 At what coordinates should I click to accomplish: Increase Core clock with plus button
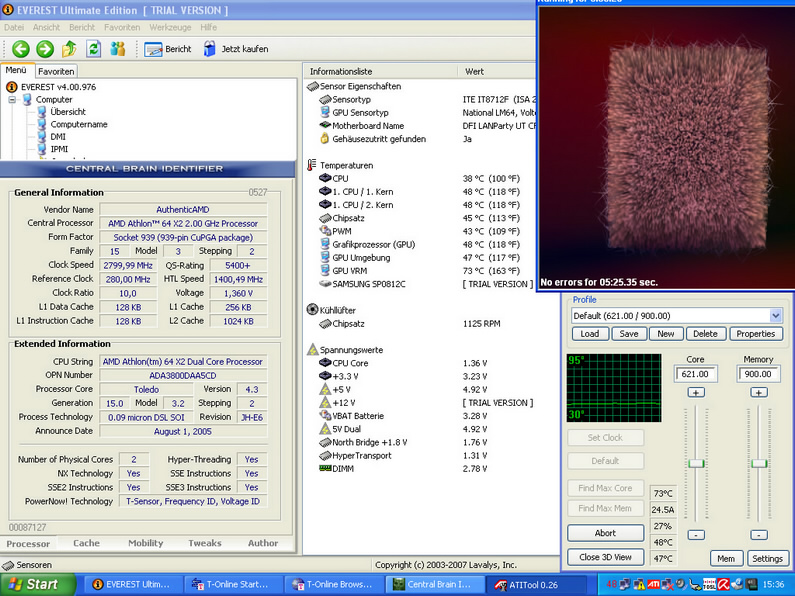[697, 393]
